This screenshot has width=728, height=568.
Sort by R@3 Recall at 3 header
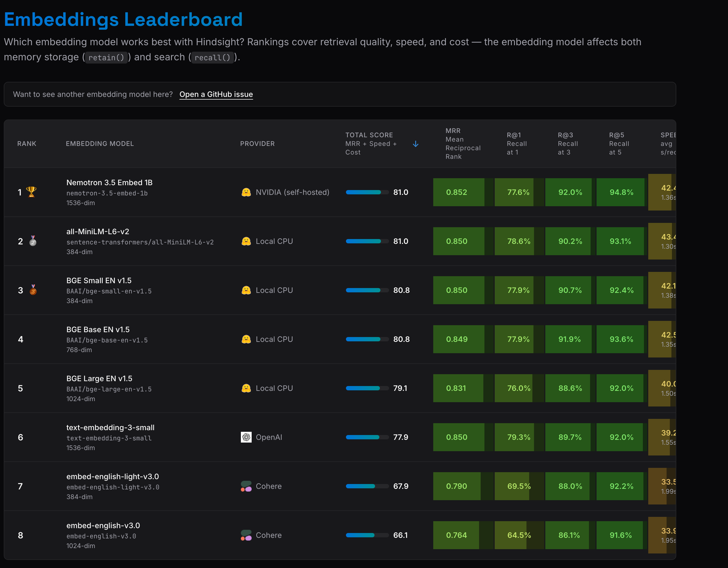click(568, 143)
